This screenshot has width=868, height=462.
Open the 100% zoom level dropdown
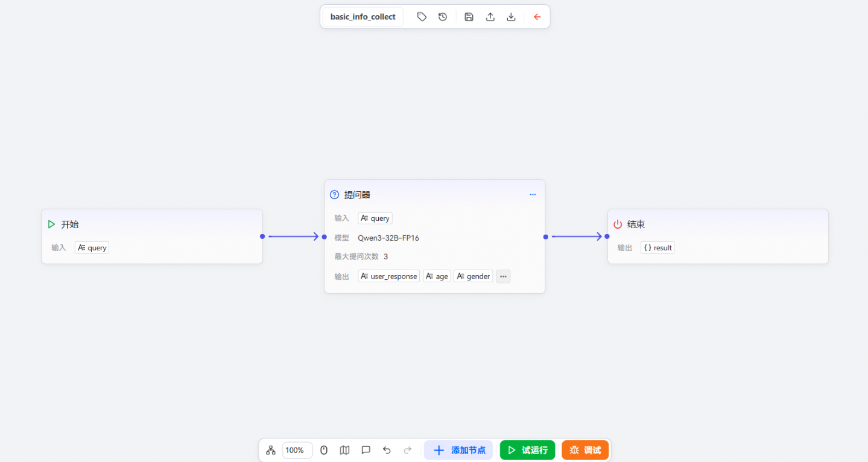point(297,450)
